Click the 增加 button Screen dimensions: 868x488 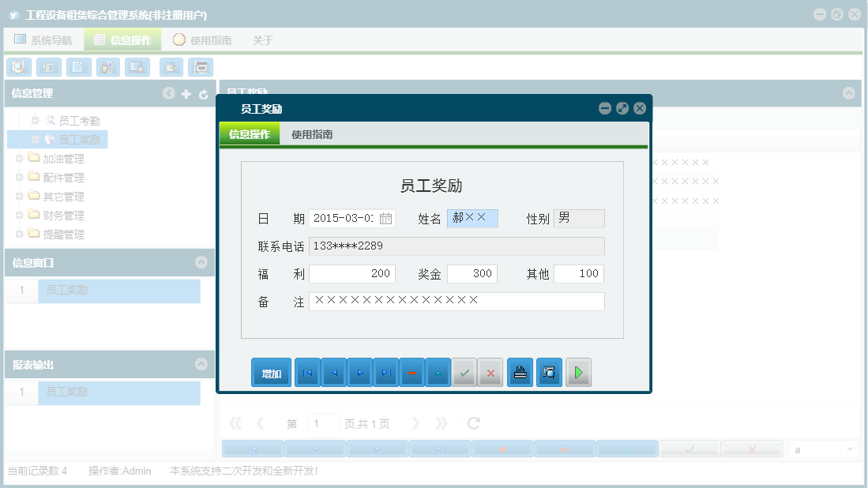coord(271,372)
